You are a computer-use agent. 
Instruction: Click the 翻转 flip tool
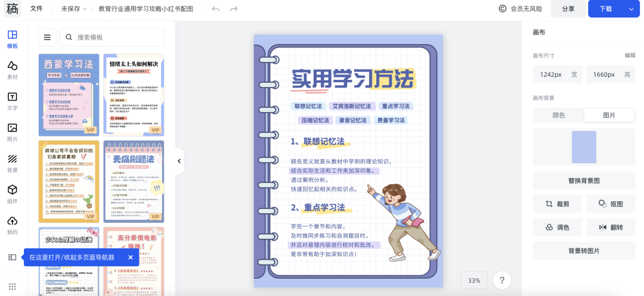tap(611, 227)
